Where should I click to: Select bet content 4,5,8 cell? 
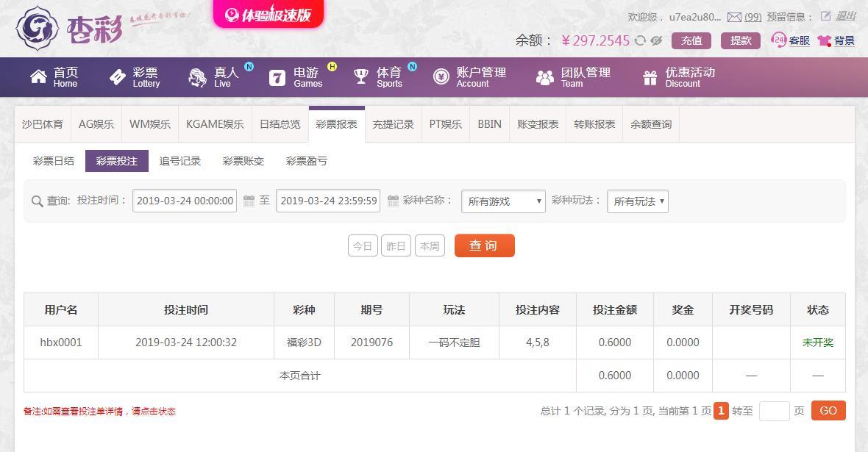pyautogui.click(x=538, y=342)
